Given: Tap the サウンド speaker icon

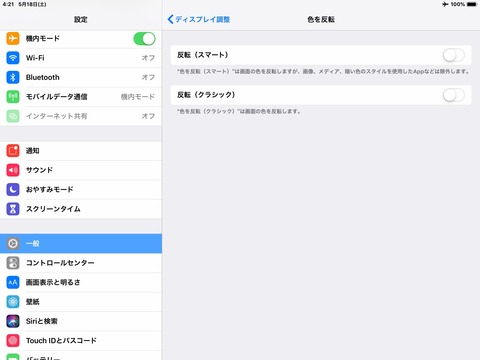Looking at the screenshot, I should coord(13,170).
